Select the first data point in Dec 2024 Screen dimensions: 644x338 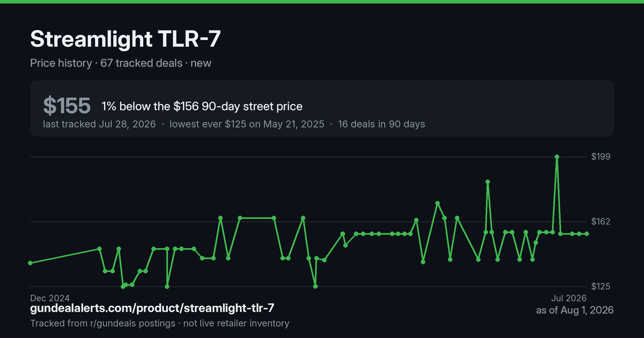pyautogui.click(x=30, y=263)
